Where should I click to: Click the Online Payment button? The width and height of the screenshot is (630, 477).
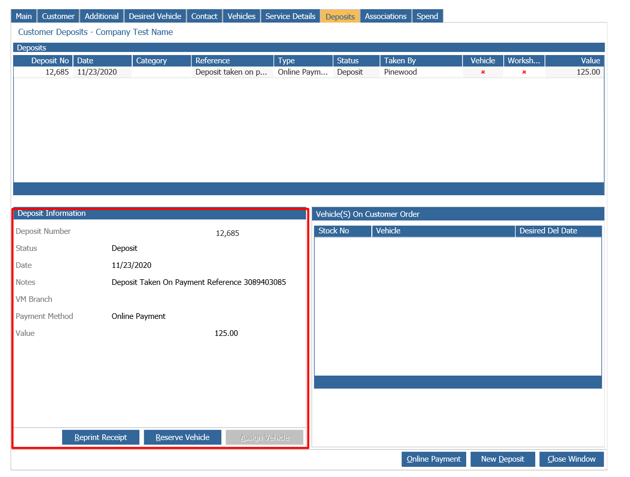(434, 459)
